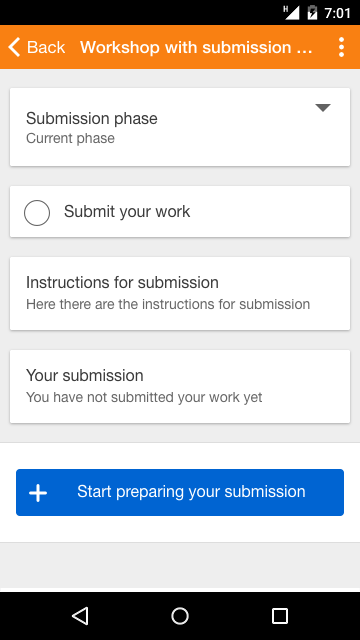Screen dimensions: 360x640
Task: Open the Instructions for submission card
Action: click(180, 293)
